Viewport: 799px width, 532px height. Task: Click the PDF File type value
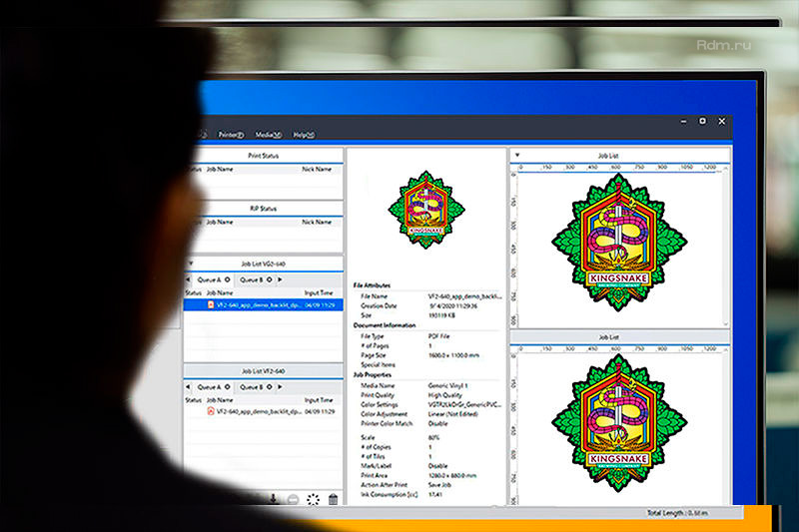[x=438, y=336]
